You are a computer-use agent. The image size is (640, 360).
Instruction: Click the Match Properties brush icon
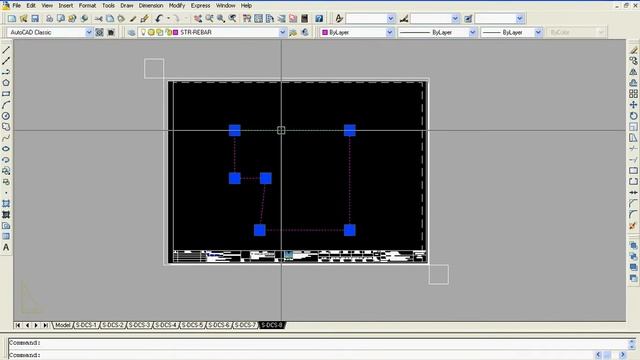tap(133, 18)
